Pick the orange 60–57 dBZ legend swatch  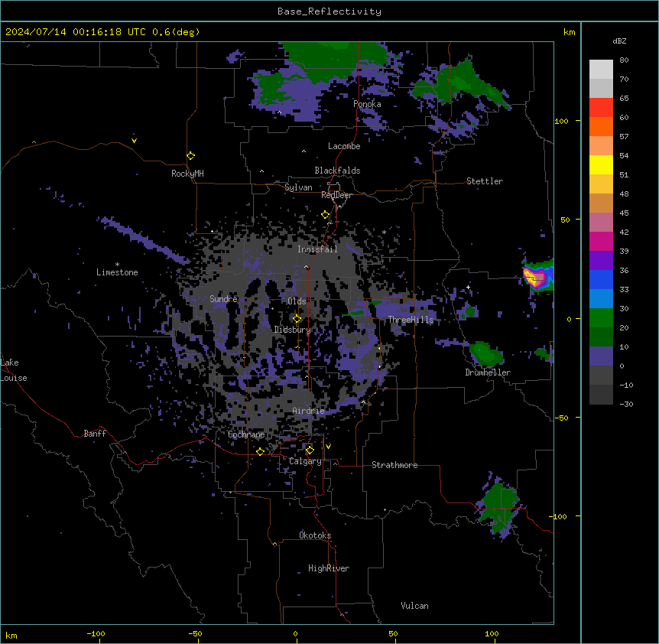[601, 126]
